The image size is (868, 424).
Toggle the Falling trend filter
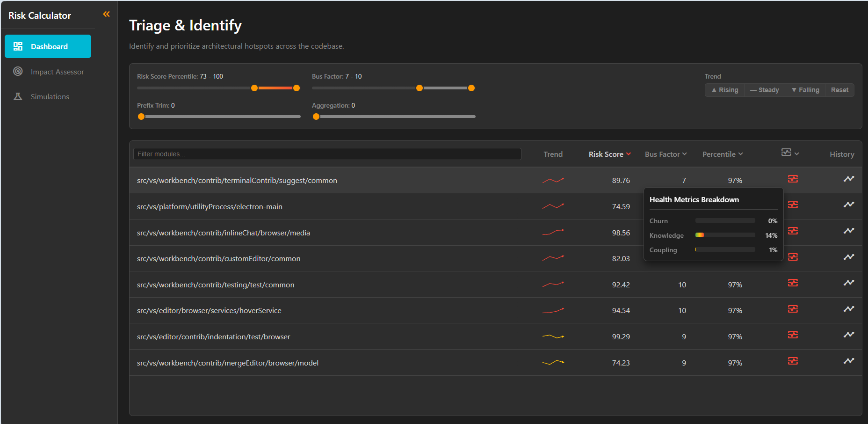pyautogui.click(x=805, y=90)
